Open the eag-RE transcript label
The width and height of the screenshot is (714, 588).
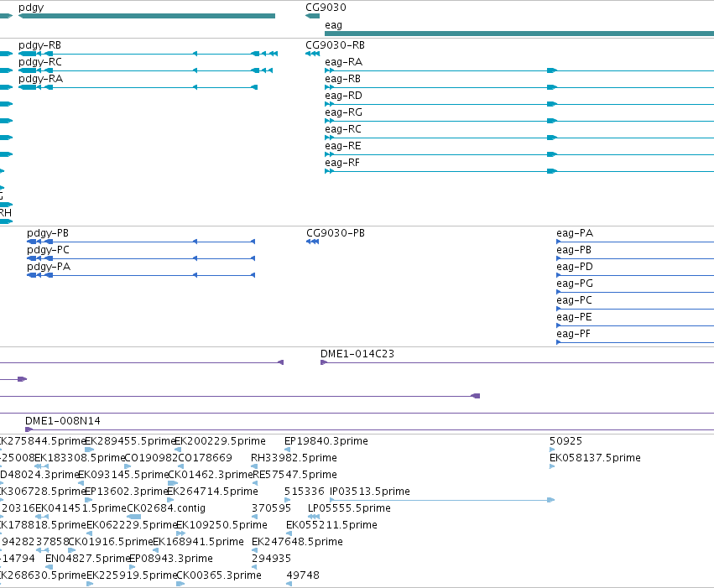343,146
